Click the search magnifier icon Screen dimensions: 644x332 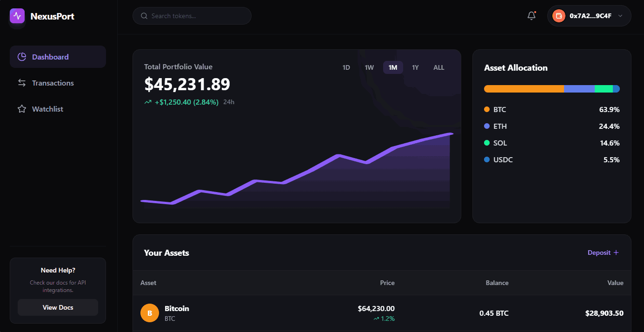(x=144, y=16)
